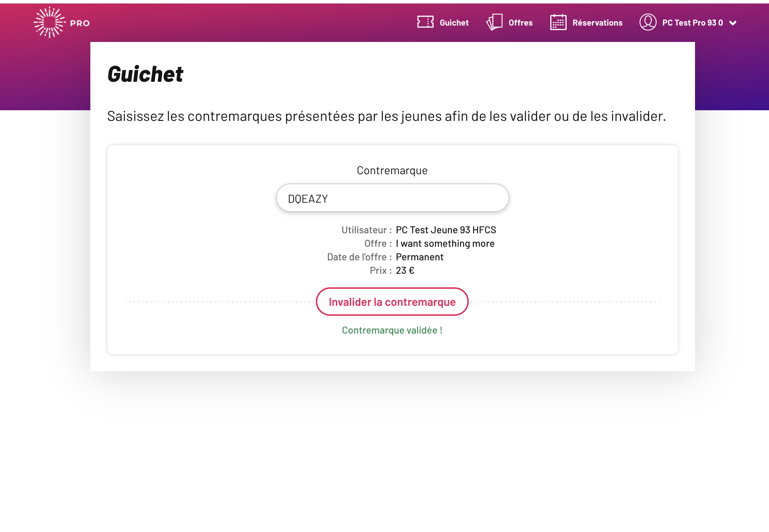Focus the Contremarque input containing DQEAZY
This screenshot has width=769, height=532.
(x=393, y=198)
